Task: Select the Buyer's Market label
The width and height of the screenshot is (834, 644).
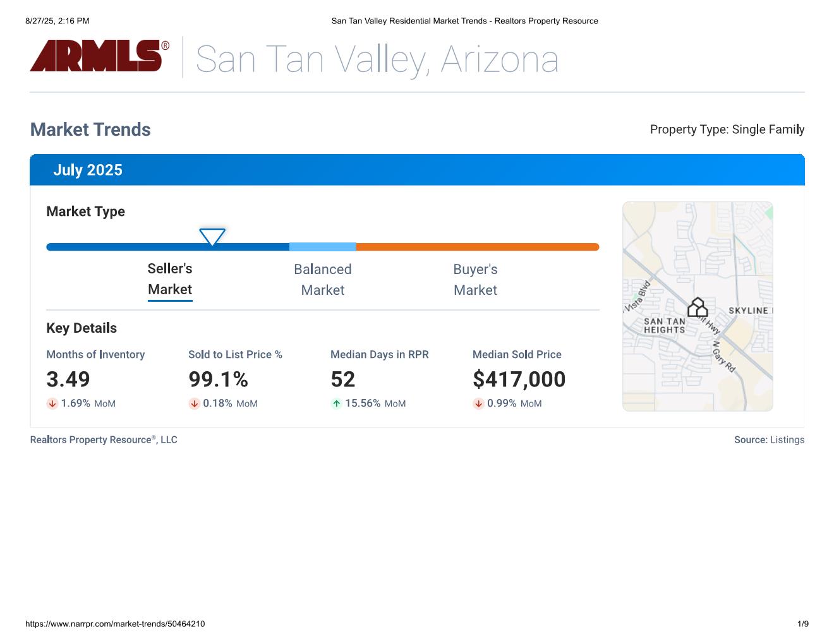Action: [x=476, y=279]
